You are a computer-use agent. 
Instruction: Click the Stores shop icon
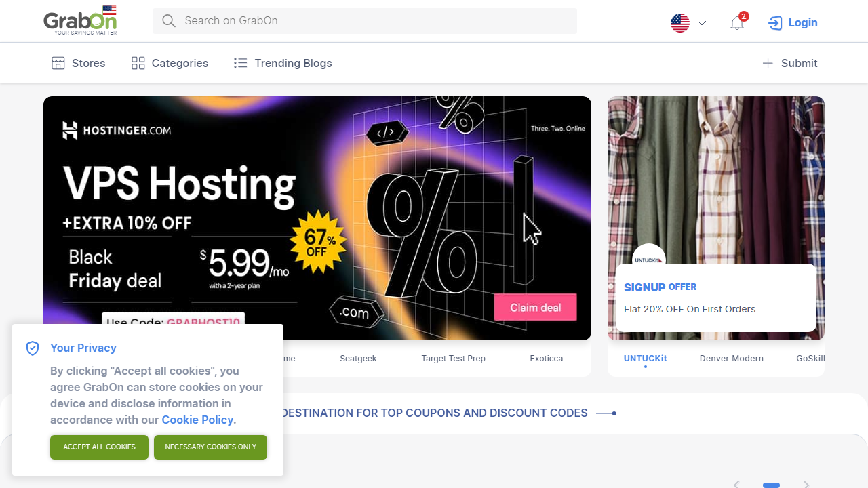[x=58, y=63]
